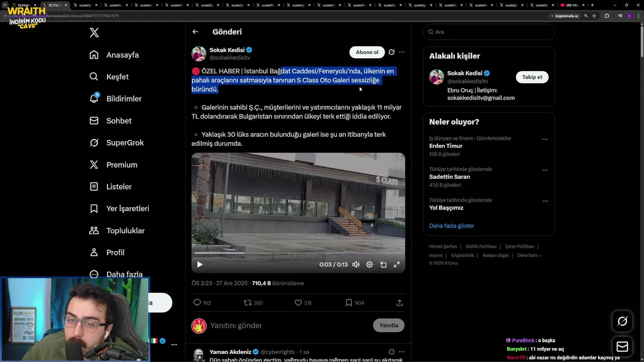Open the Erden Timur trend
Screen dimensions: 644x362
(489, 146)
